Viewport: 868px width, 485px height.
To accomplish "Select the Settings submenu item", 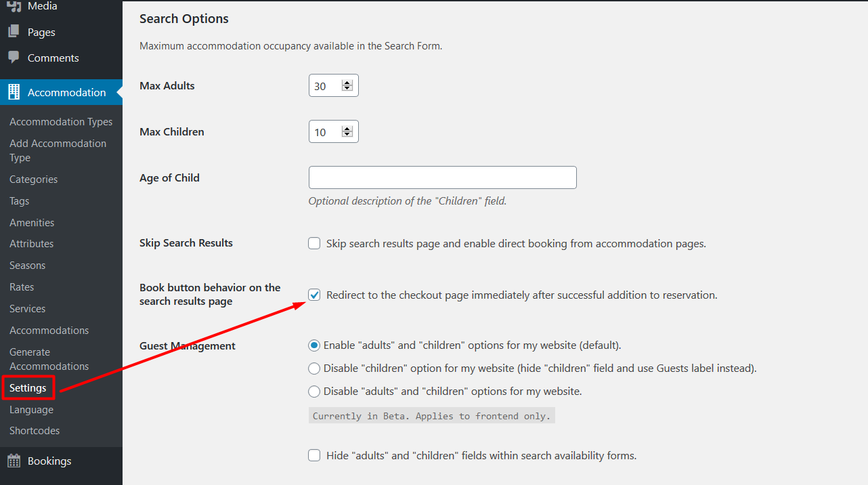I will pos(28,388).
